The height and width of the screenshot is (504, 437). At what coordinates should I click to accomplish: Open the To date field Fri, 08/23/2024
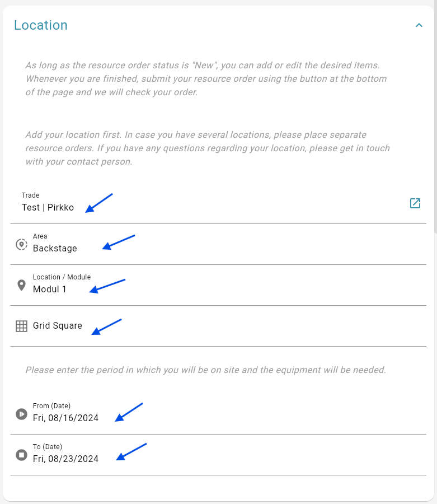tap(218, 455)
